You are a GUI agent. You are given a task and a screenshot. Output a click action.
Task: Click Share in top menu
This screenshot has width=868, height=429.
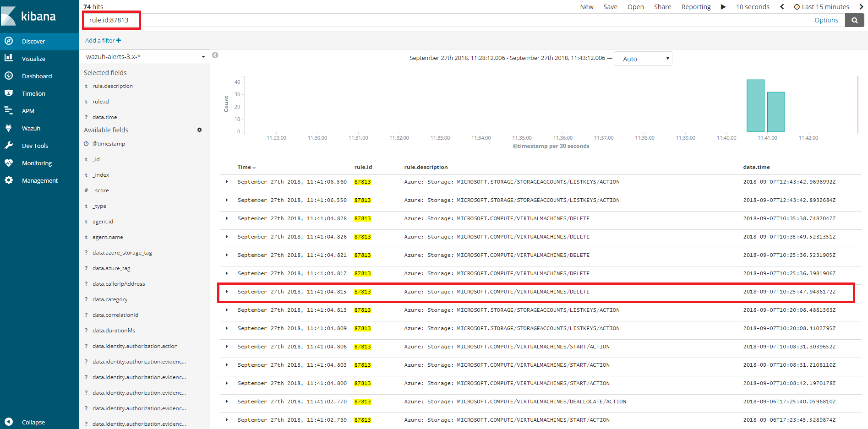662,7
